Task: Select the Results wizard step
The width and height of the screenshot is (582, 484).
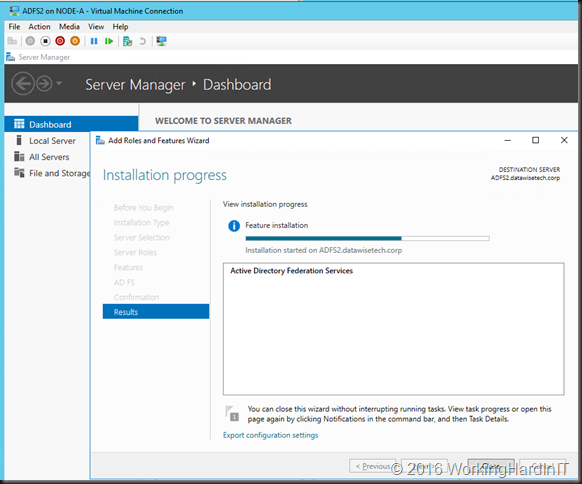Action: click(x=156, y=312)
